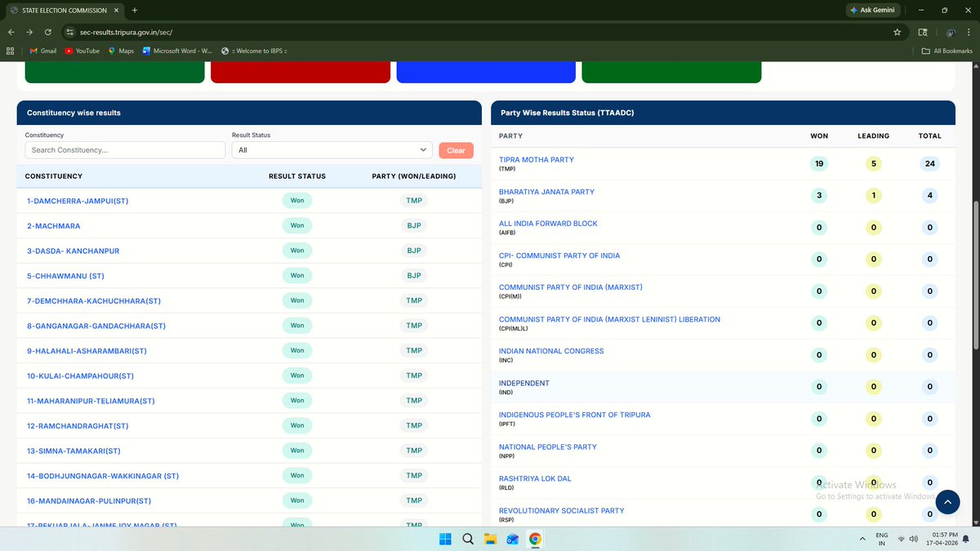Open constituency 5-CHHAWMANU (ST)
Screen dimensions: 980x551
pos(65,276)
